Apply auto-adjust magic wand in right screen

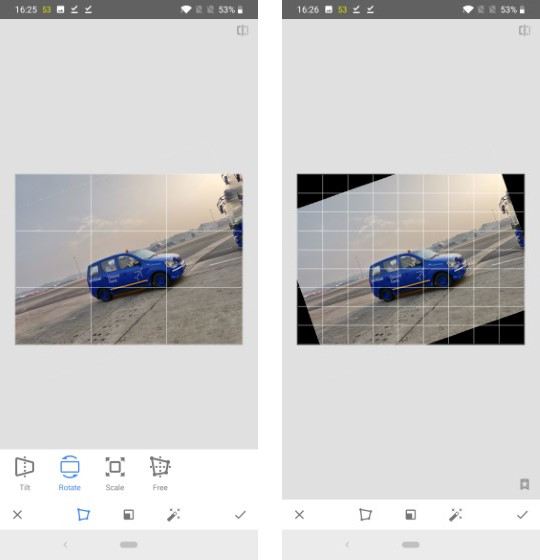pos(456,515)
